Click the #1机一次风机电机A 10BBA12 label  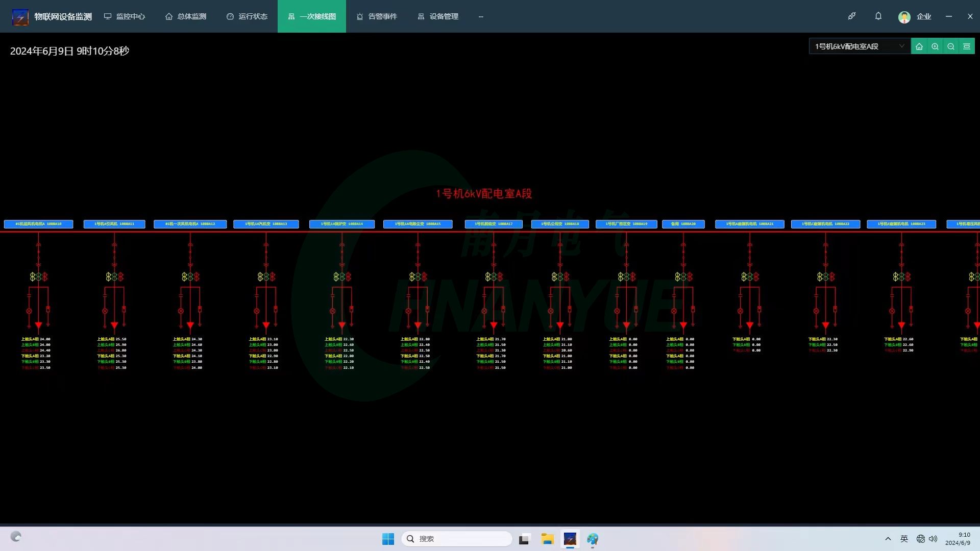coord(190,224)
